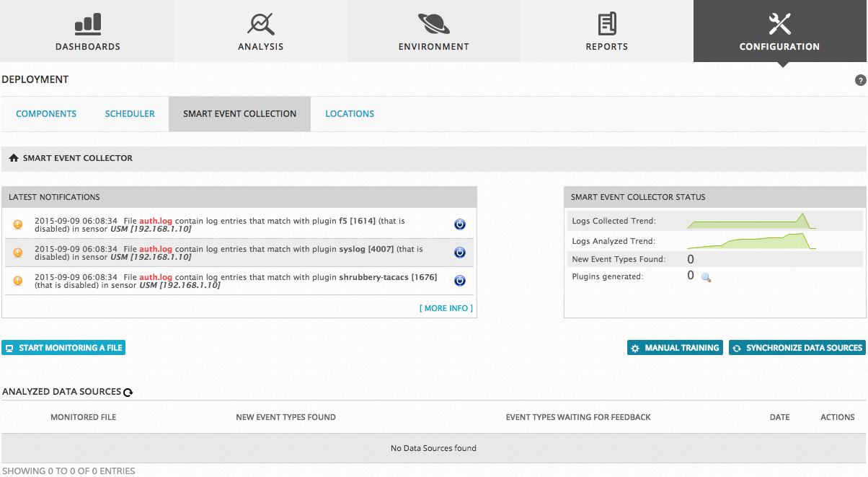
Task: Switch to the Components tab
Action: pyautogui.click(x=46, y=114)
